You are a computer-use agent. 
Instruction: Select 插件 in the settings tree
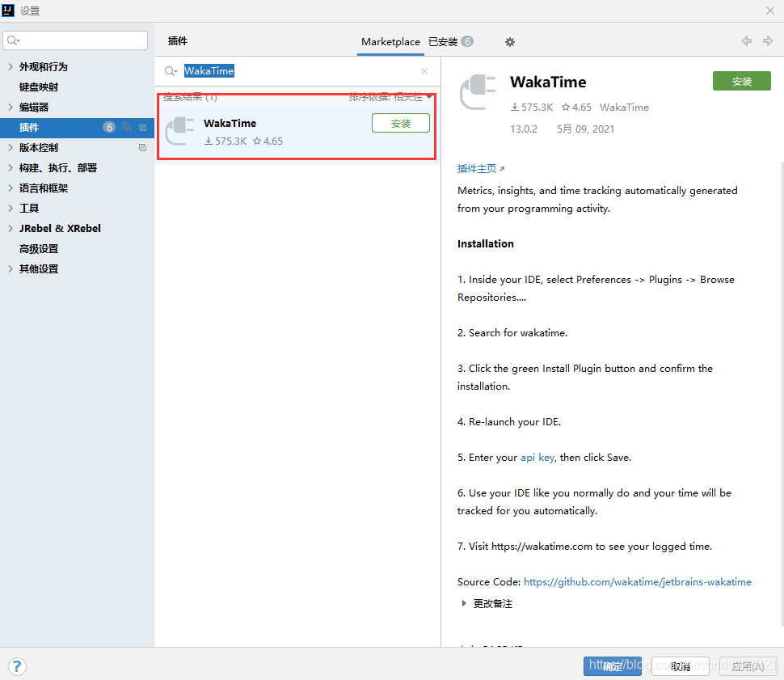[77, 128]
